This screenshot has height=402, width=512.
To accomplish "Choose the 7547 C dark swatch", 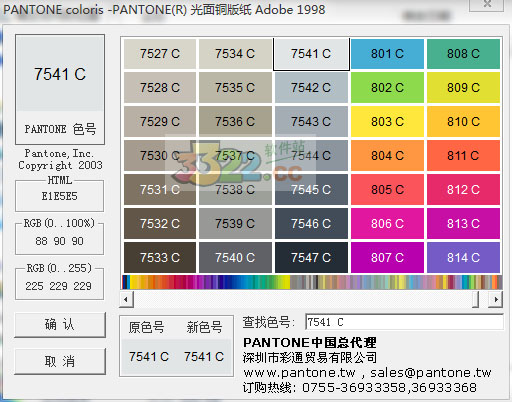I will (311, 258).
